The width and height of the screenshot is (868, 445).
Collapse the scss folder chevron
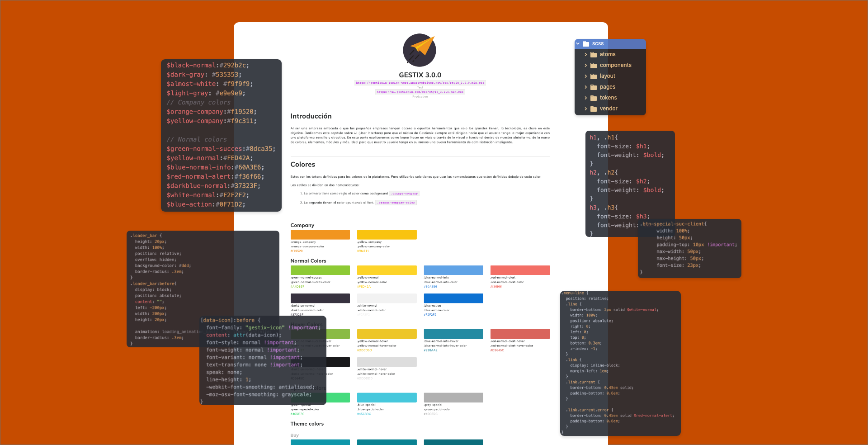578,44
